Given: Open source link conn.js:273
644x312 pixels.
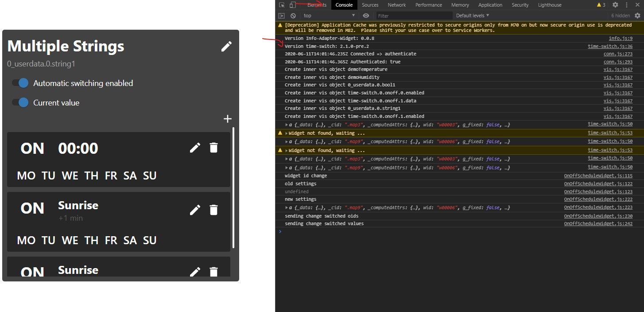Looking at the screenshot, I should coord(618,54).
